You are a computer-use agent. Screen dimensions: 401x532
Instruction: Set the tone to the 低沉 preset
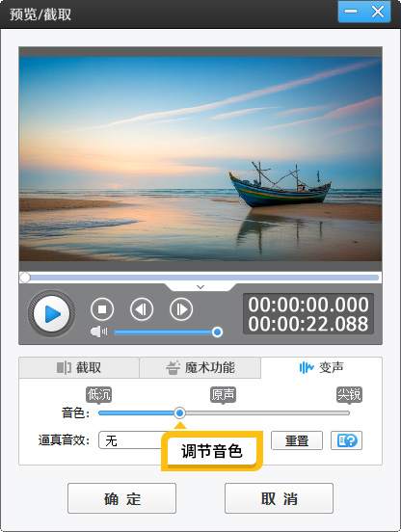pos(98,394)
